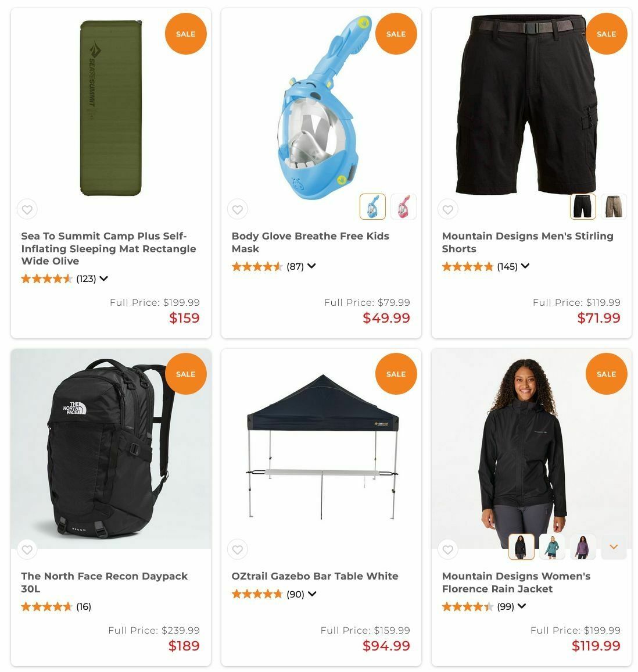This screenshot has height=672, width=638.
Task: Save North Face Recon Daypack to wishlist
Action: (x=27, y=549)
